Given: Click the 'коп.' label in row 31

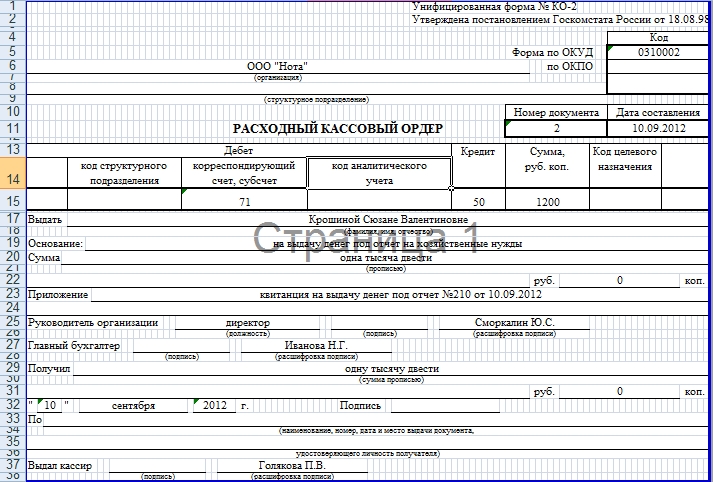Looking at the screenshot, I should coord(695,392).
